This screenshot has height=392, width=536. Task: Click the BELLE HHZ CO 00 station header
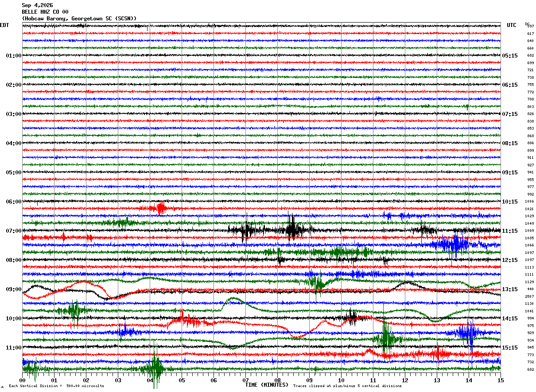[45, 12]
